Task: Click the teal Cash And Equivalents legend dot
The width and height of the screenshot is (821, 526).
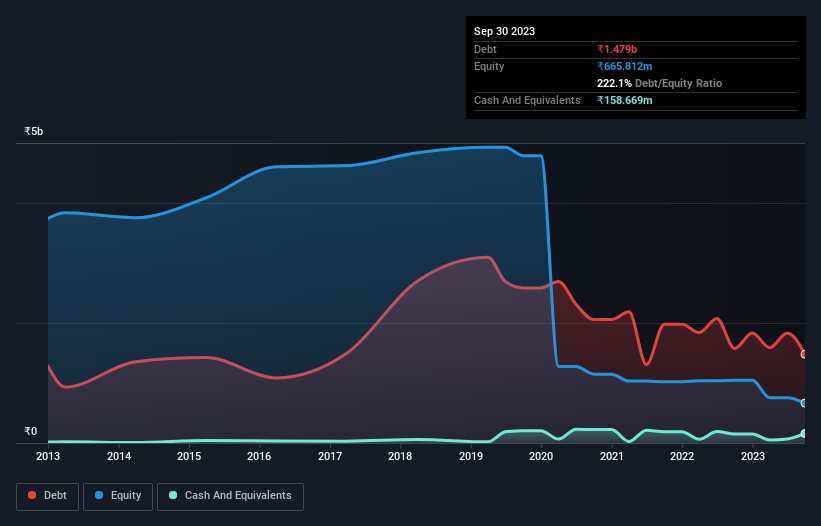Action: click(173, 495)
